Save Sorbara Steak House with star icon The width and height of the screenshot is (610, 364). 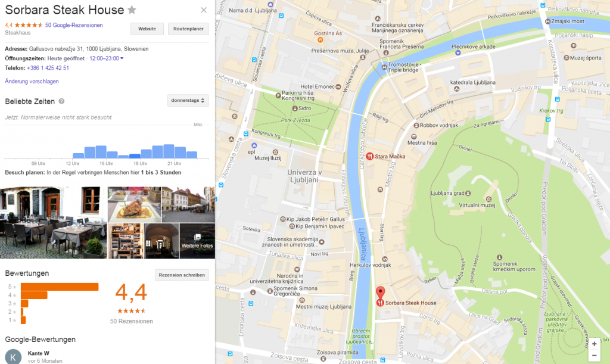132,10
